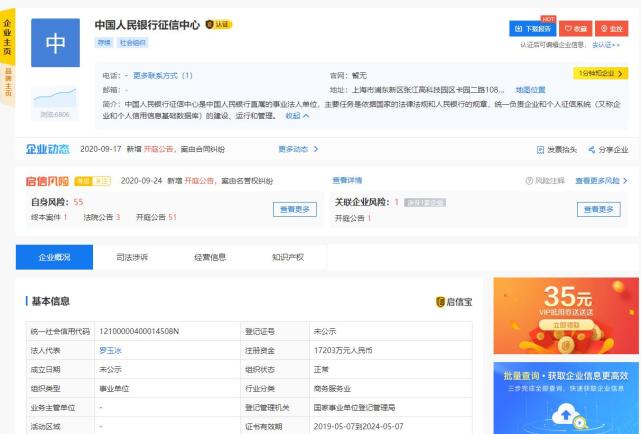Viewport: 641px width, 434px height.
Task: Select credit code 12100000400014508N
Action: pyautogui.click(x=139, y=331)
